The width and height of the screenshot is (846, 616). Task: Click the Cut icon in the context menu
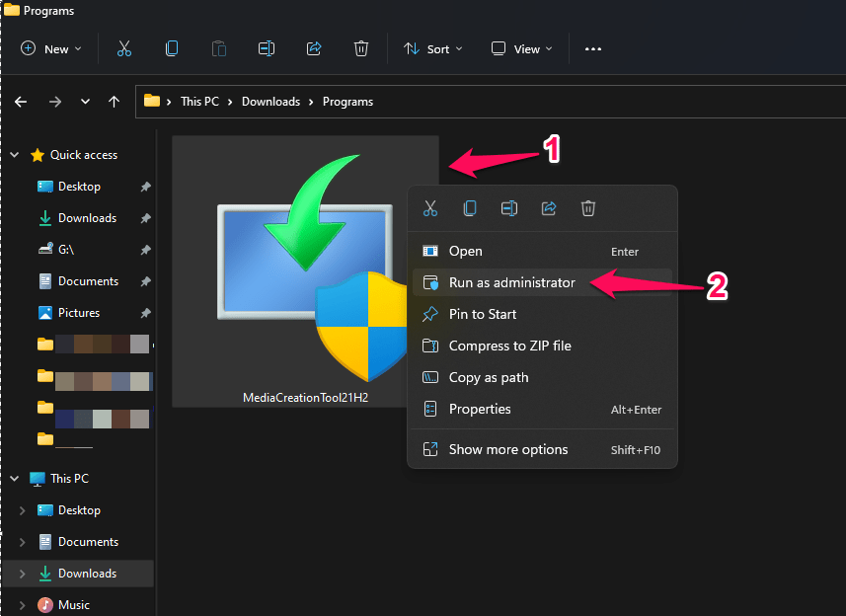coord(430,208)
